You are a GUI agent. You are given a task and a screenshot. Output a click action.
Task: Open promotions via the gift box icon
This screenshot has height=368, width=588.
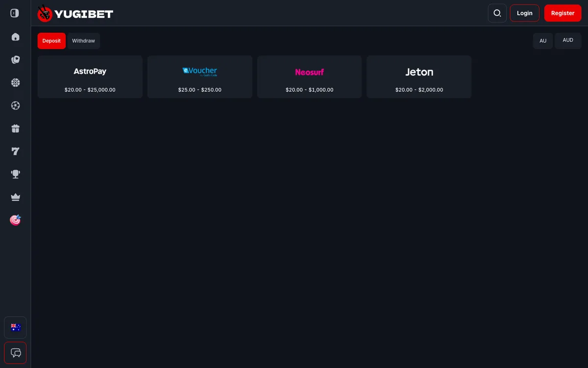click(15, 129)
